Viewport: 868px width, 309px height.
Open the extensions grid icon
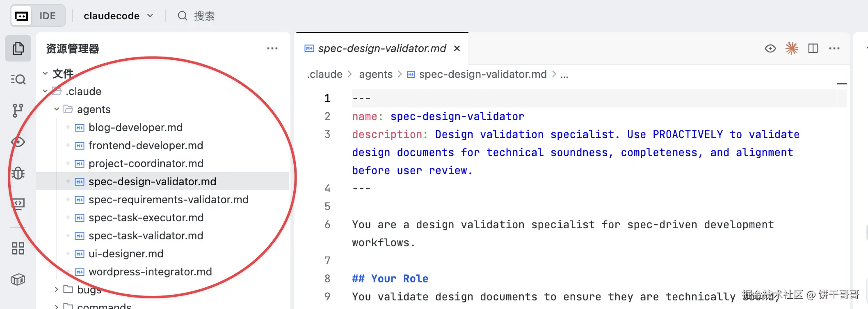[x=18, y=248]
